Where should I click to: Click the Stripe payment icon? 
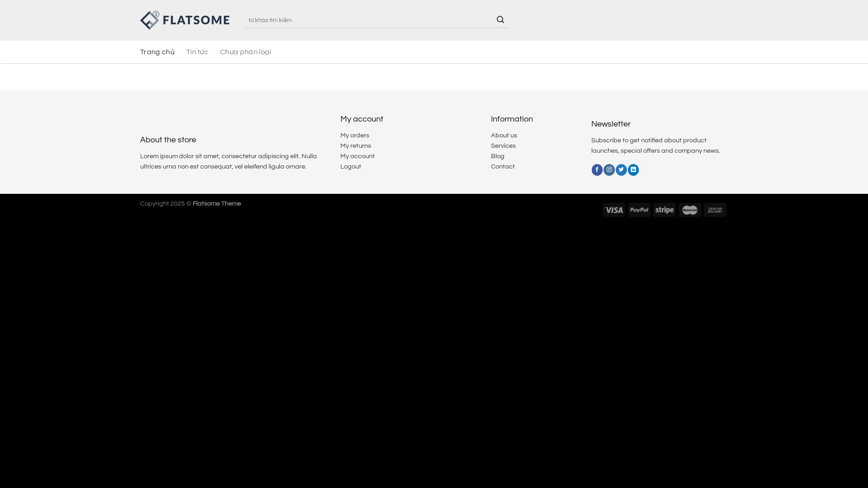coord(665,210)
